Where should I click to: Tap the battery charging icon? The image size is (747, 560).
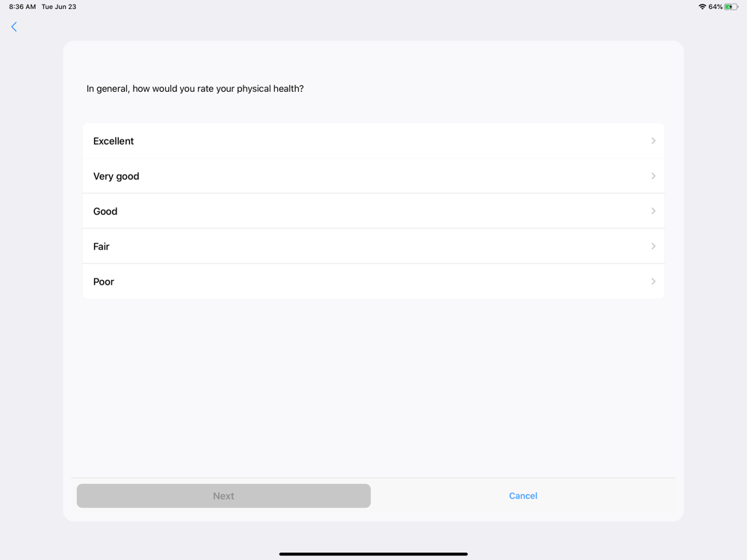[x=731, y=7]
